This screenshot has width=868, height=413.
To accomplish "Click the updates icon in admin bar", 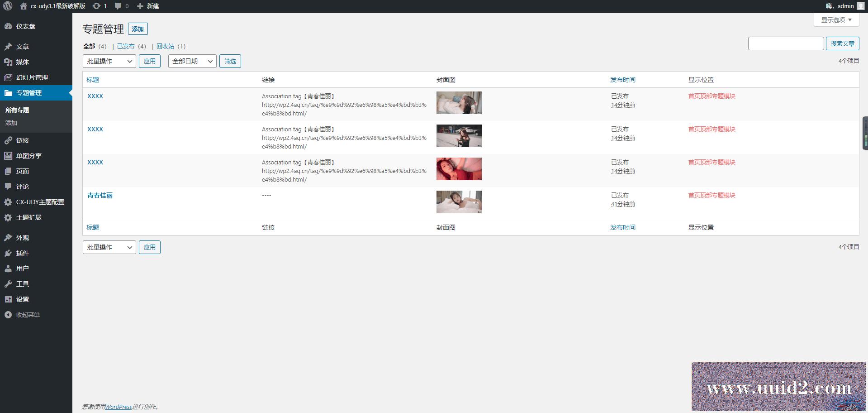I will [96, 6].
